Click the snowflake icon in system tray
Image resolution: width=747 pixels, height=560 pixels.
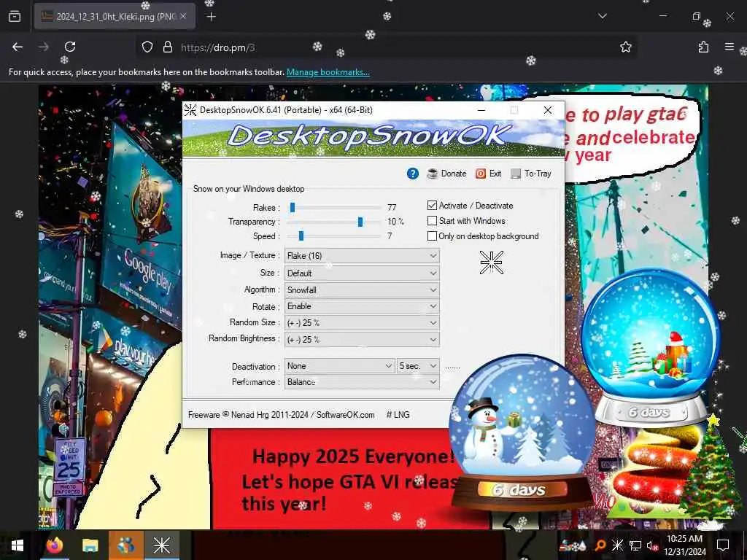point(617,545)
